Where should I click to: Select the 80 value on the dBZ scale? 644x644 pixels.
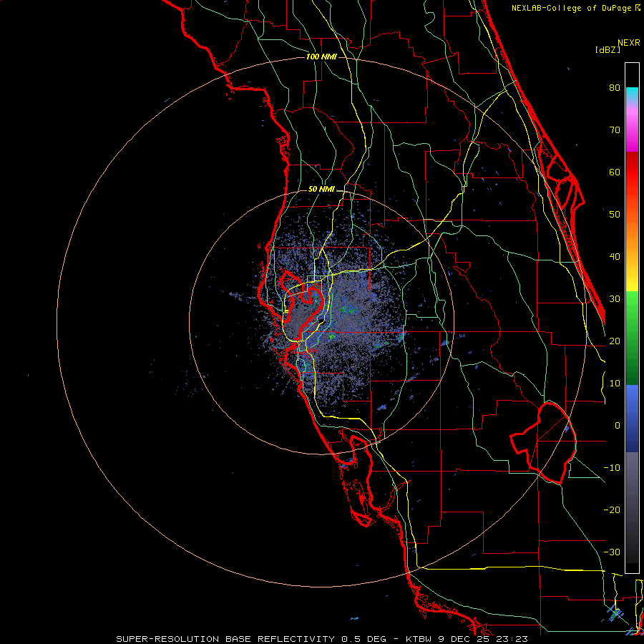click(x=615, y=88)
